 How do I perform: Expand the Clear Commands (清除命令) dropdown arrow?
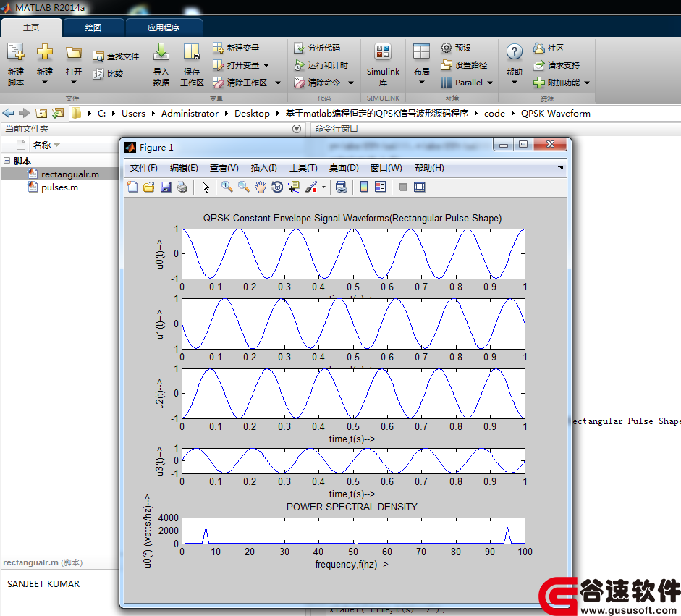click(x=350, y=83)
